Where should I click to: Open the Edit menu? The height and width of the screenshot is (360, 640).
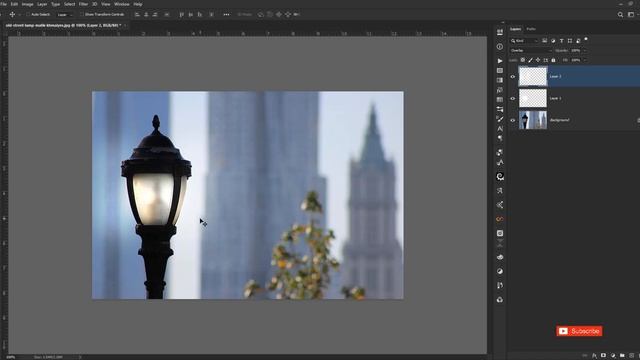(x=14, y=4)
